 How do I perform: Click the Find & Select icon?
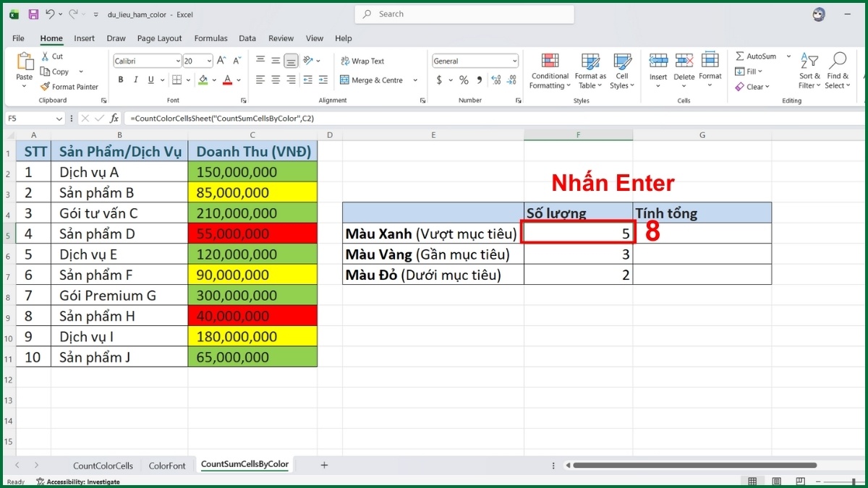(x=838, y=72)
